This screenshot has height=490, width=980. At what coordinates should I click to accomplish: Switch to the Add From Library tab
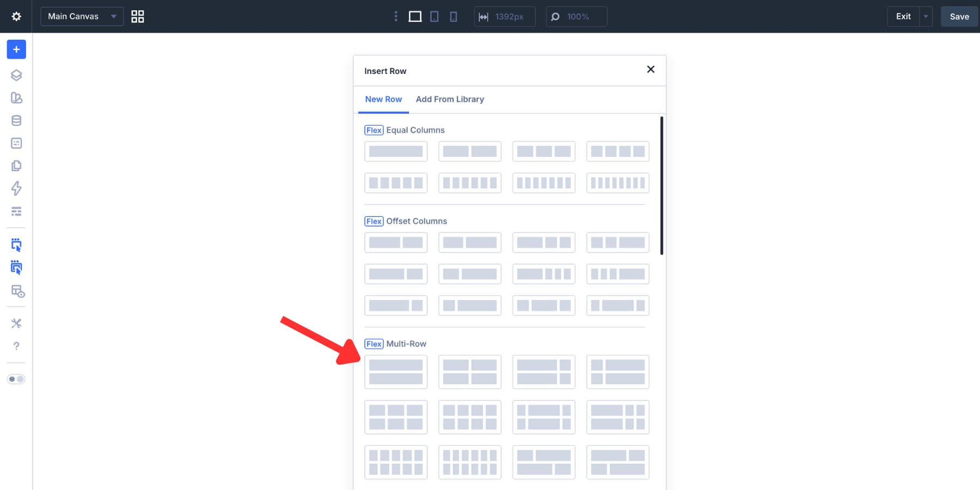(x=450, y=99)
